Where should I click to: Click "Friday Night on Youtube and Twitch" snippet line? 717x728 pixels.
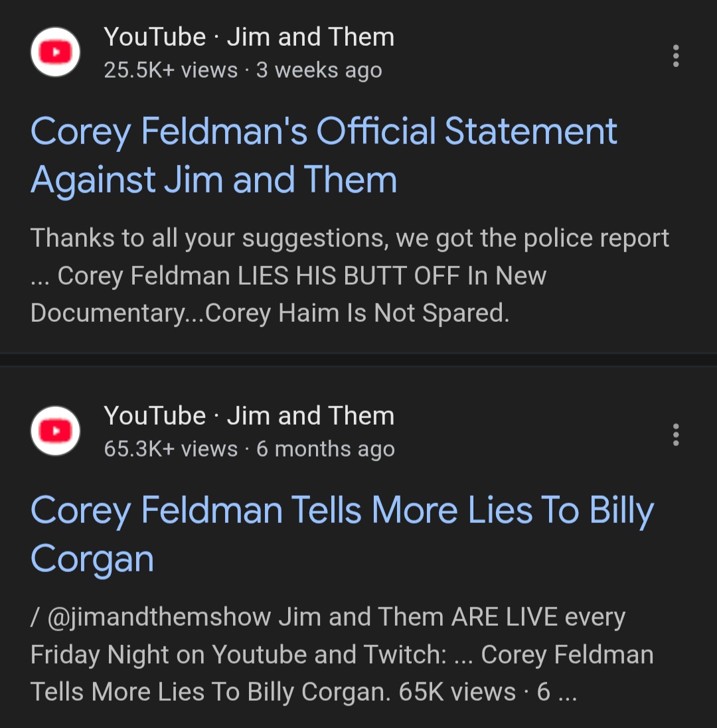pyautogui.click(x=239, y=655)
